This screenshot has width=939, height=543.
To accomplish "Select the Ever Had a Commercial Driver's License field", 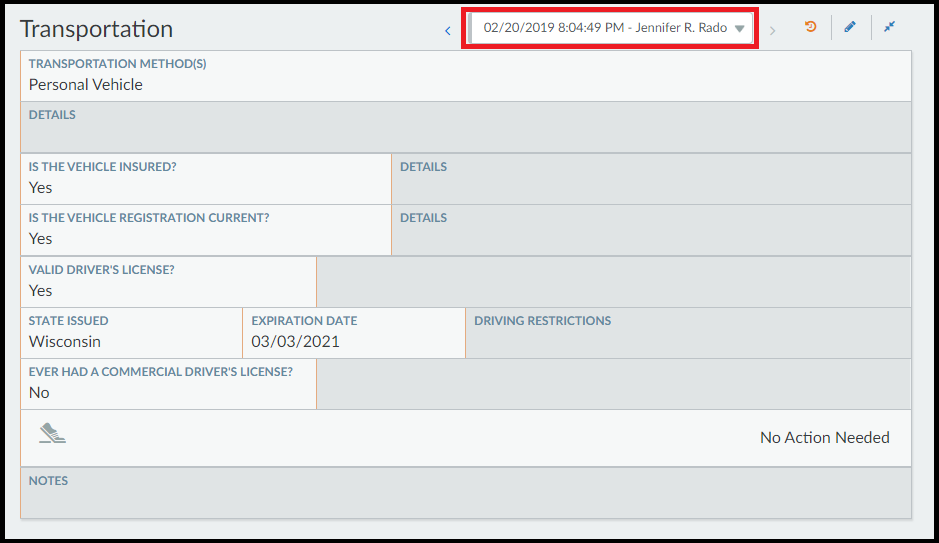I will pos(168,383).
